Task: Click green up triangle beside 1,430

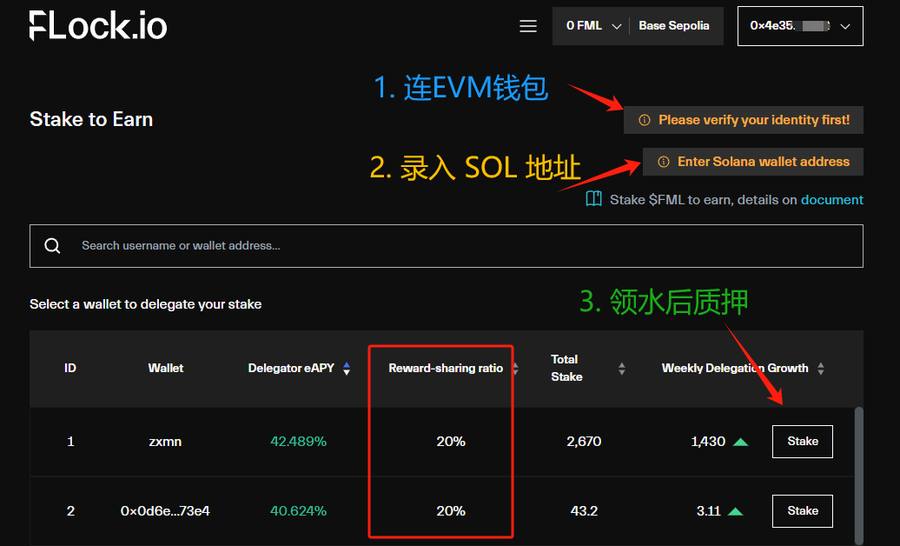Action: point(741,442)
